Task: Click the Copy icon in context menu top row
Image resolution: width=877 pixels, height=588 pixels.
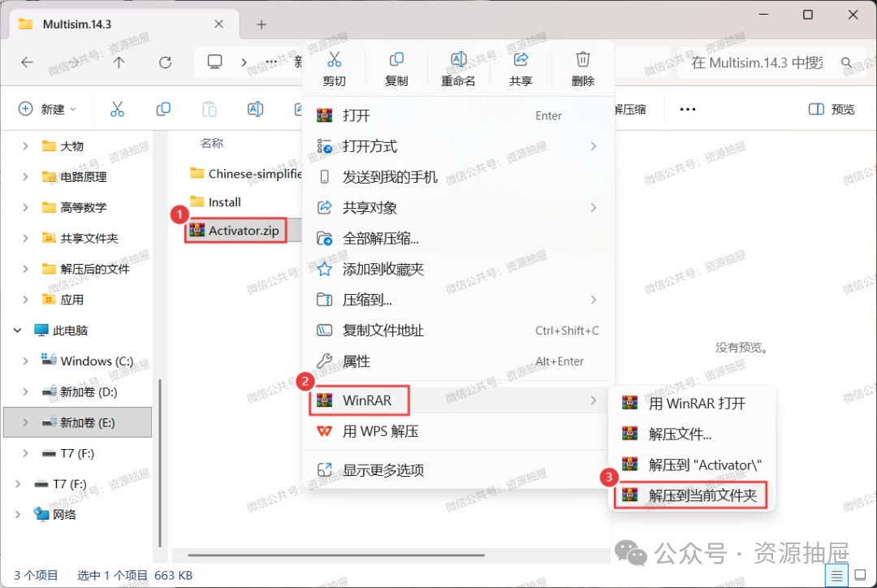Action: (396, 59)
